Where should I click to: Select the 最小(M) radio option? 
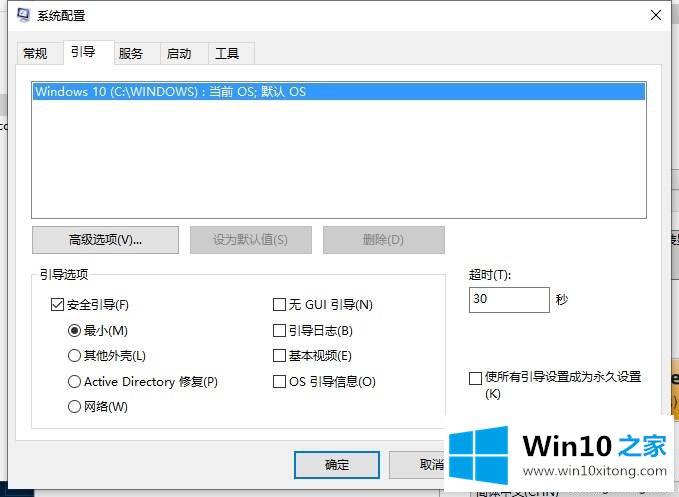[x=74, y=330]
